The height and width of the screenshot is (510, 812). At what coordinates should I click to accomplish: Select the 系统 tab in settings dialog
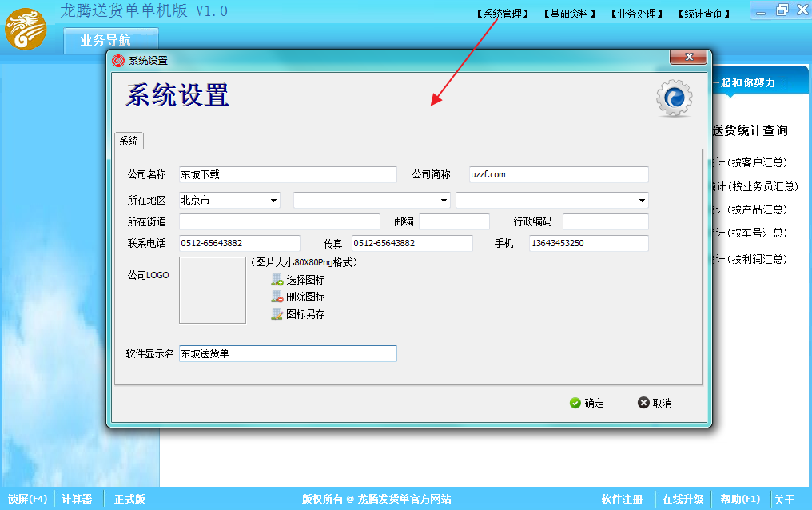[129, 141]
